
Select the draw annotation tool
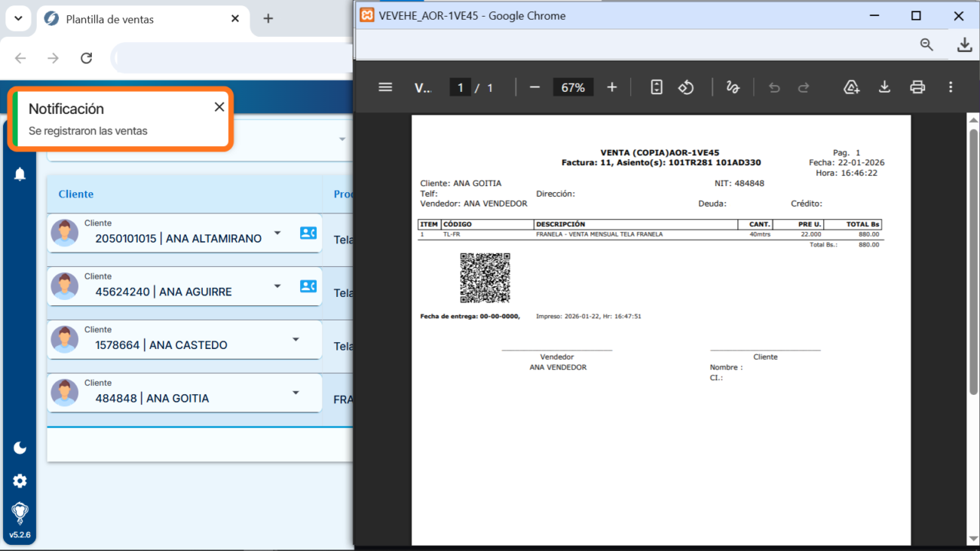tap(732, 87)
